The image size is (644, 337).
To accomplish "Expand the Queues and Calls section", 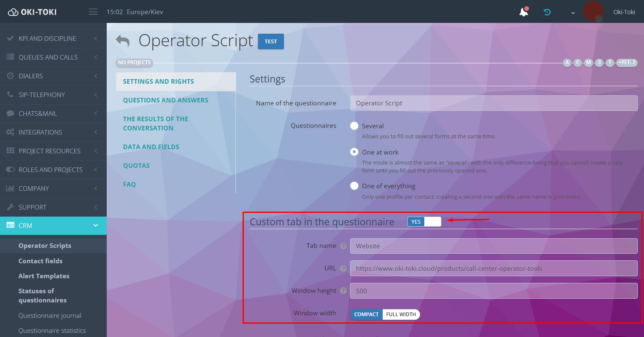I will tap(53, 57).
